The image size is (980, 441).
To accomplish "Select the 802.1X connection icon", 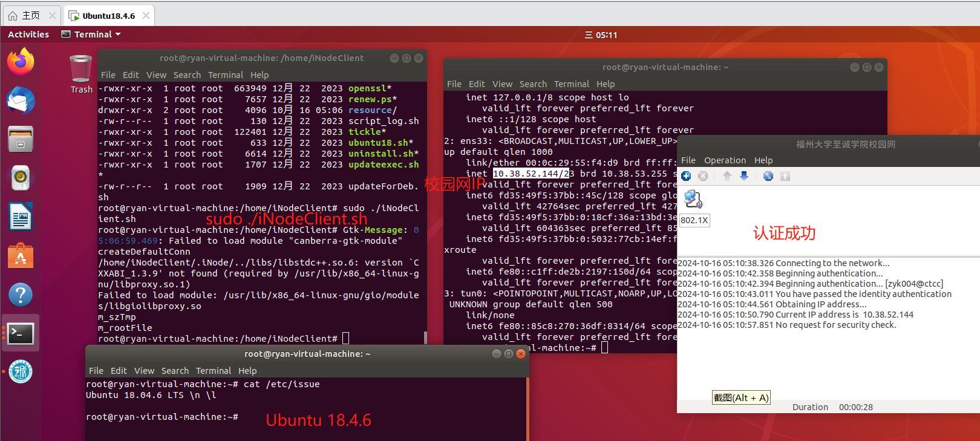I will coord(694,207).
